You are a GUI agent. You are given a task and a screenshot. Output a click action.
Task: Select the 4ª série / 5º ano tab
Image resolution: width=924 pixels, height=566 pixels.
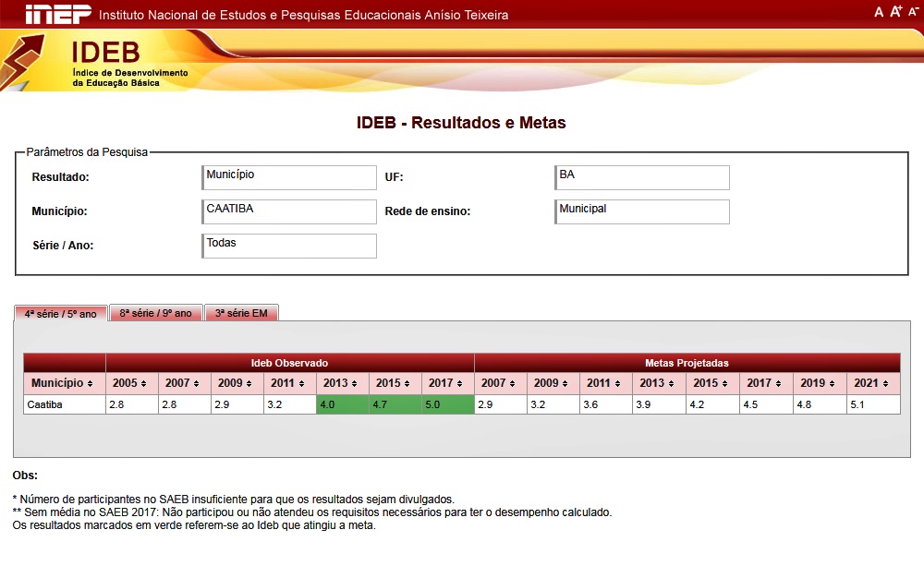coord(61,314)
